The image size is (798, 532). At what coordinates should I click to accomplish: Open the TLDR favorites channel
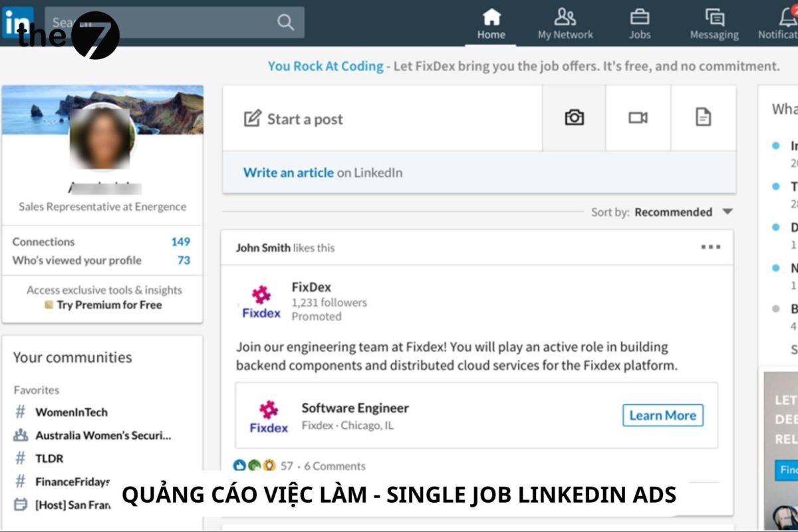50,458
